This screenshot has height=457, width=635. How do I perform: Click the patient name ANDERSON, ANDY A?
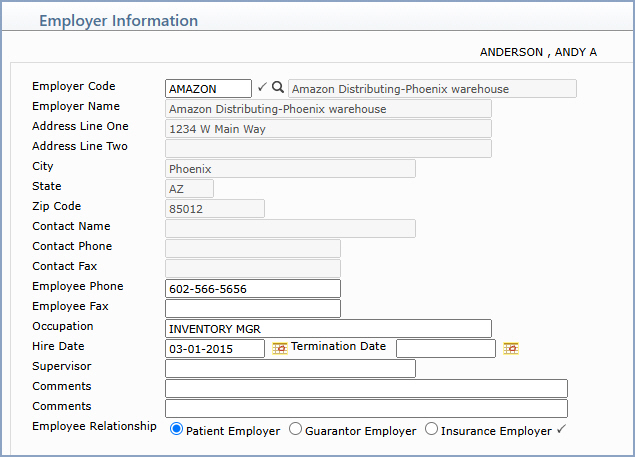538,52
